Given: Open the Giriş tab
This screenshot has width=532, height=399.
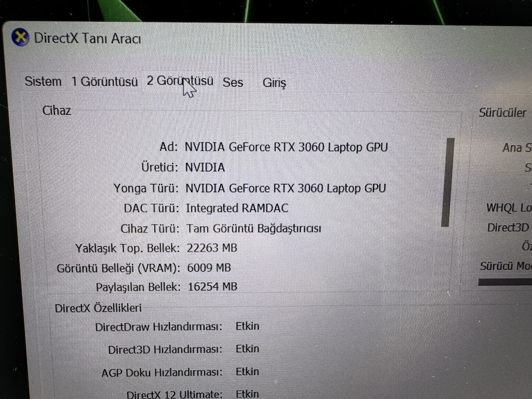Looking at the screenshot, I should click(x=274, y=83).
